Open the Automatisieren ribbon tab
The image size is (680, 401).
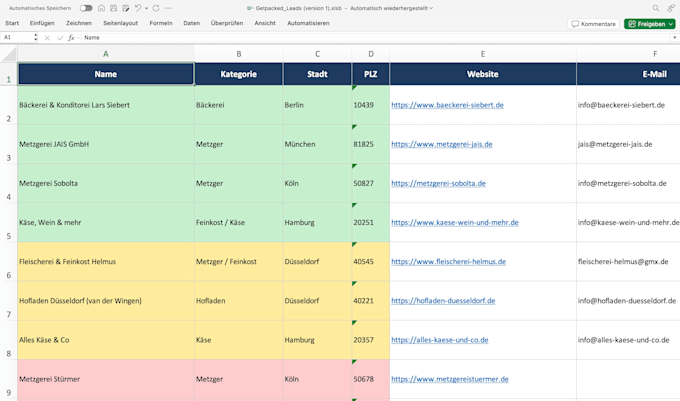coord(308,23)
